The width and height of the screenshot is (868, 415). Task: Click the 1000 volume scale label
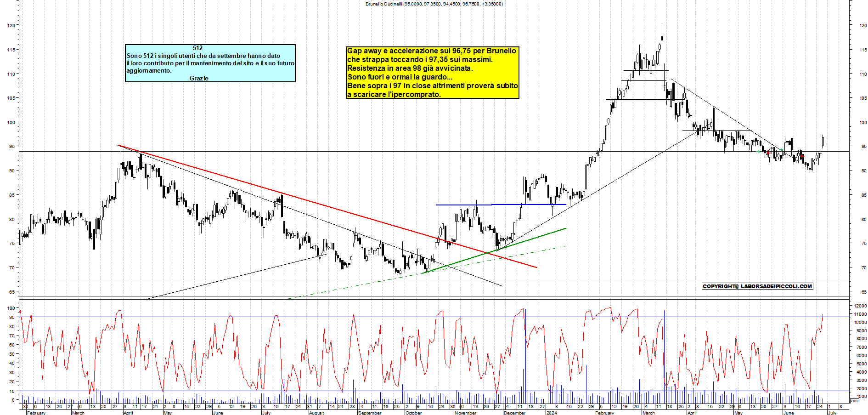point(861,396)
